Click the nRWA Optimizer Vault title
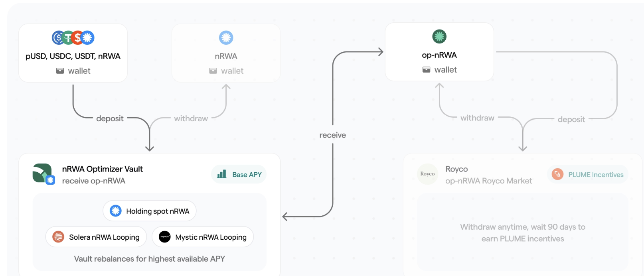Image resolution: width=644 pixels, height=276 pixels. (102, 169)
